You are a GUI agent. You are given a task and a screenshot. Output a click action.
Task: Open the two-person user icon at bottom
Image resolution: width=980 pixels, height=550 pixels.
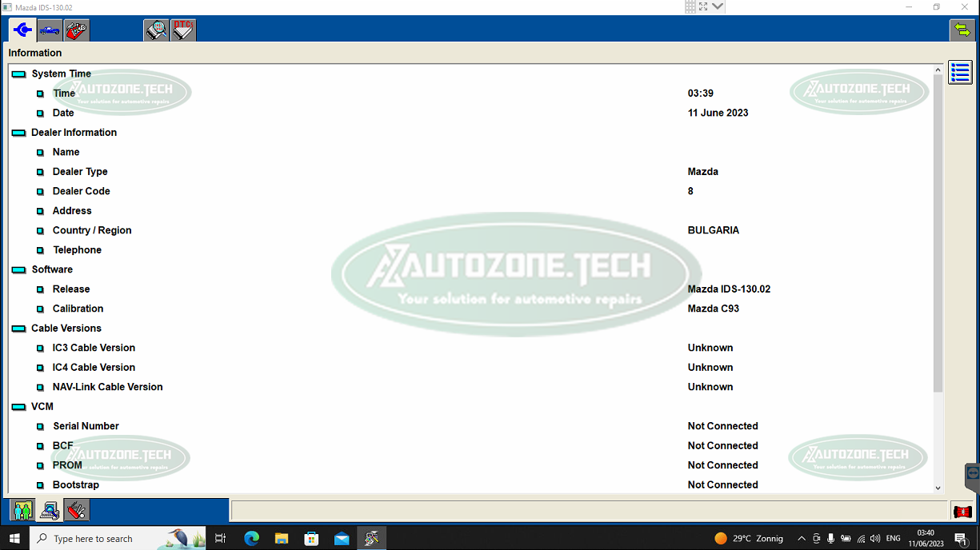(x=22, y=510)
